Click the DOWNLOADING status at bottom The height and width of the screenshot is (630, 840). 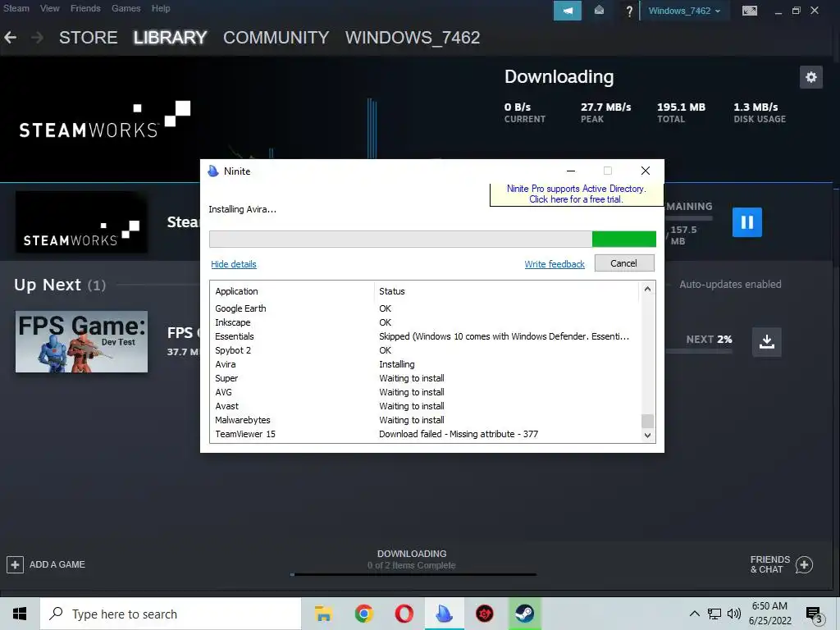click(x=412, y=554)
